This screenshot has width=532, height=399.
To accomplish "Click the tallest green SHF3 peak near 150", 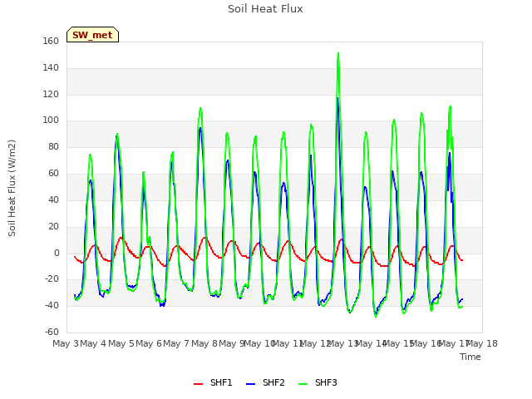I will point(338,53).
